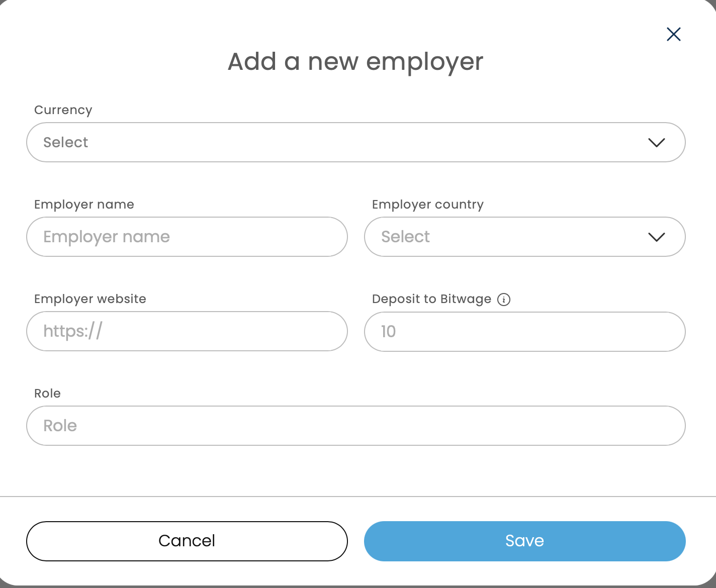Click the Employer website label text
Screen dimensions: 716x588
point(90,299)
